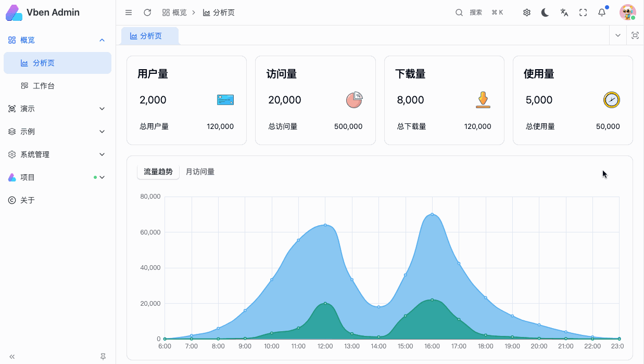This screenshot has width=644, height=364.
Task: Open the 关于 sidebar item
Action: pos(57,200)
